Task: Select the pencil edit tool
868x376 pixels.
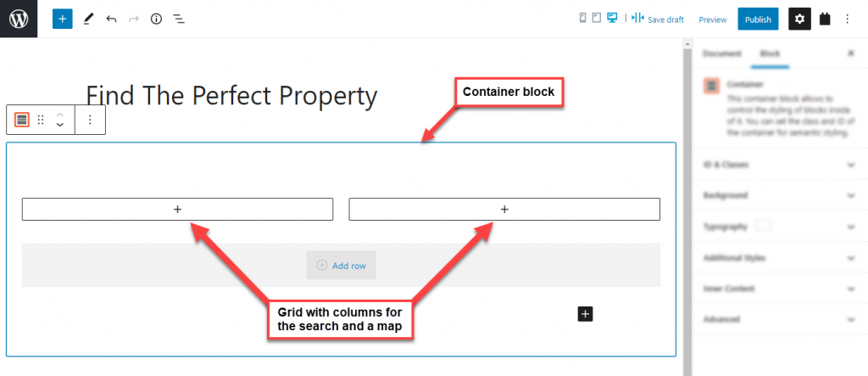Action: tap(88, 19)
